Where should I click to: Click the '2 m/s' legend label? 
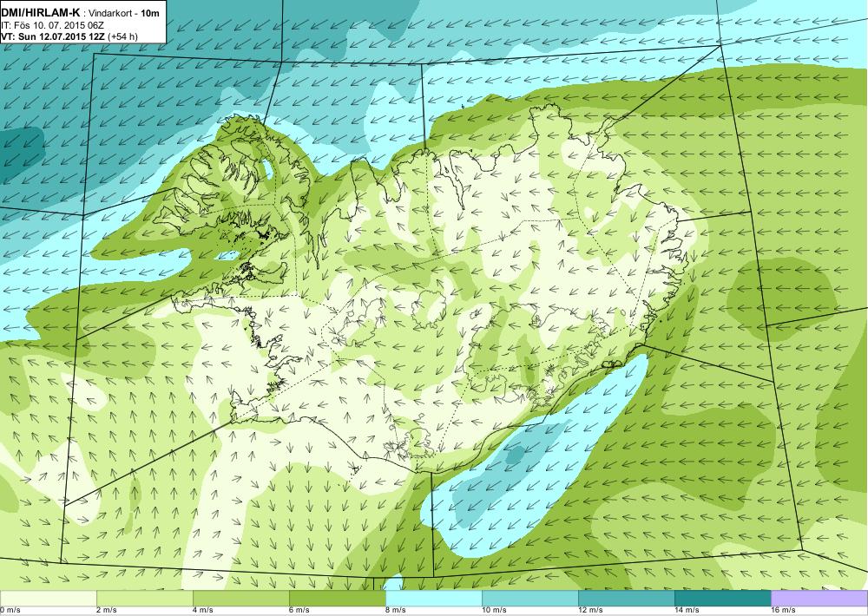click(107, 611)
